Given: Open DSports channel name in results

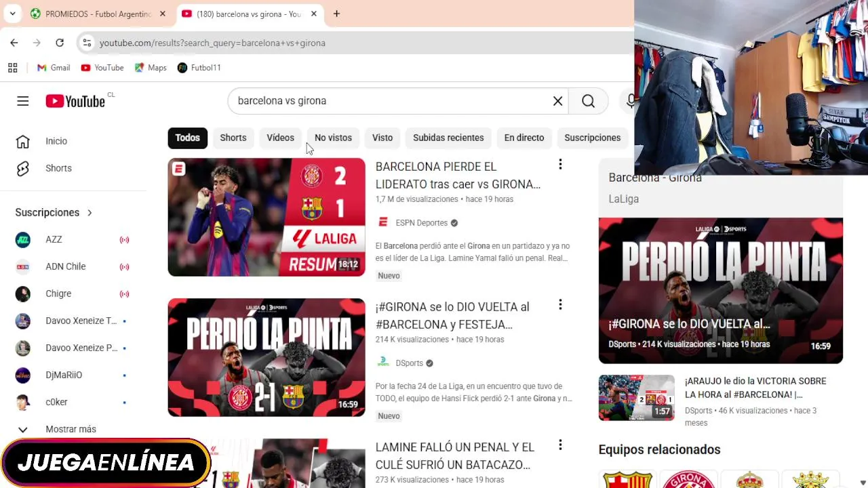Looking at the screenshot, I should click(x=410, y=363).
